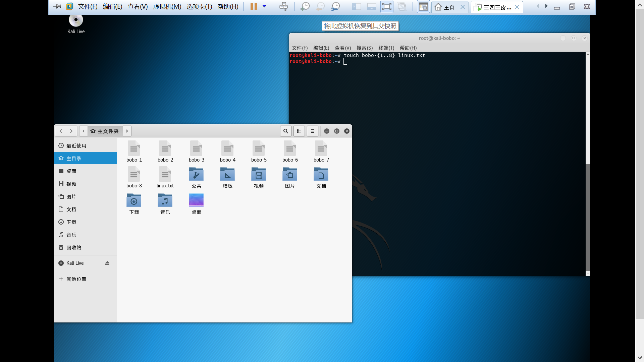Toggle full screen mode in VMware toolbar
Screen dimensions: 644x362
[387, 6]
